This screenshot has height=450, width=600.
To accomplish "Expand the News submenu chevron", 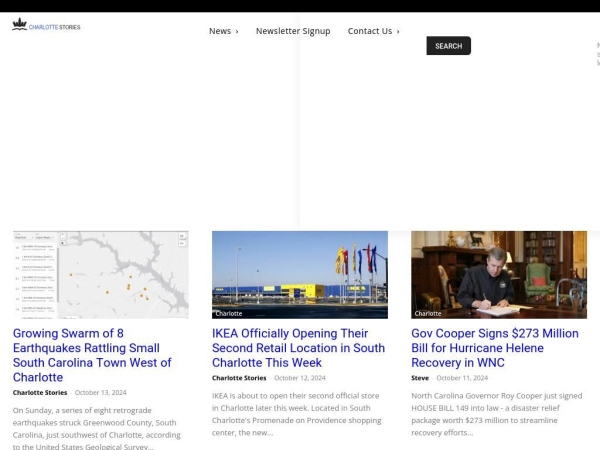I will [x=237, y=32].
